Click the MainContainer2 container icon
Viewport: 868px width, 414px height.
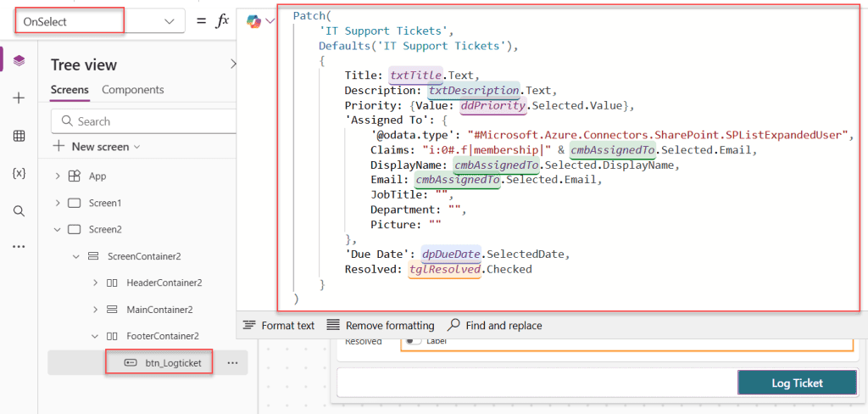click(x=111, y=310)
